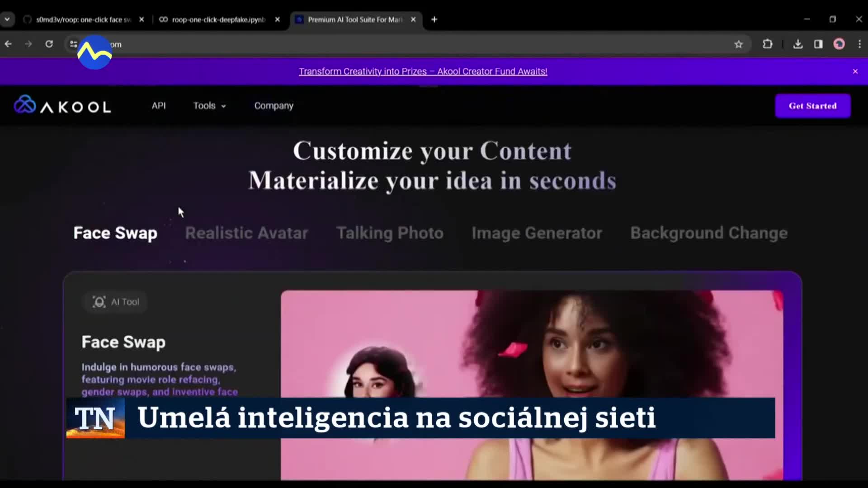Image resolution: width=868 pixels, height=488 pixels.
Task: Select the Background Change tab
Action: click(x=709, y=233)
